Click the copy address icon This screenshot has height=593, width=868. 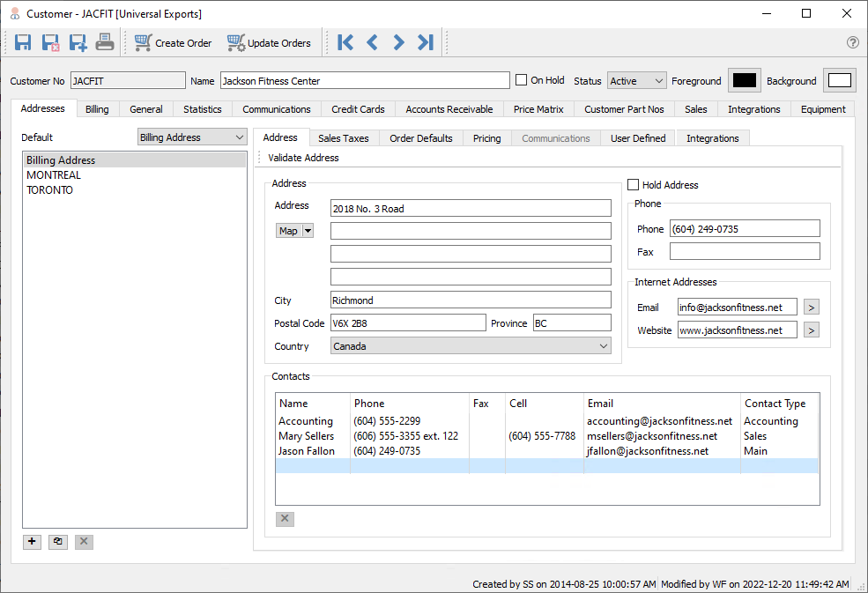coord(58,542)
